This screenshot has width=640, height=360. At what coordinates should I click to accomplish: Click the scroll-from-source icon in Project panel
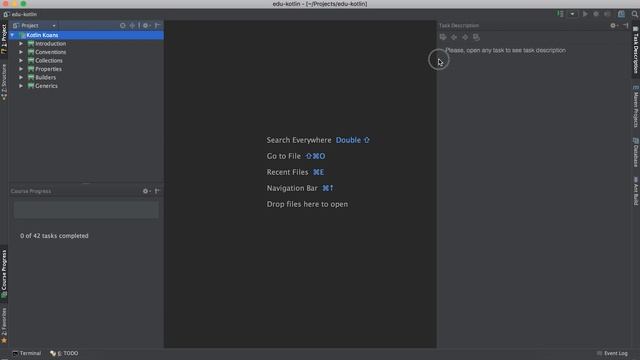(122, 25)
